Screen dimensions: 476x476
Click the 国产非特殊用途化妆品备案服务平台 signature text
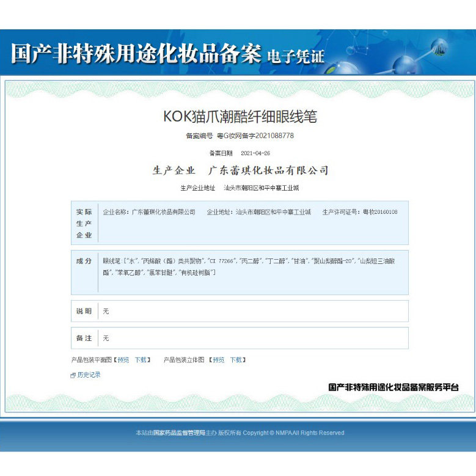point(394,387)
